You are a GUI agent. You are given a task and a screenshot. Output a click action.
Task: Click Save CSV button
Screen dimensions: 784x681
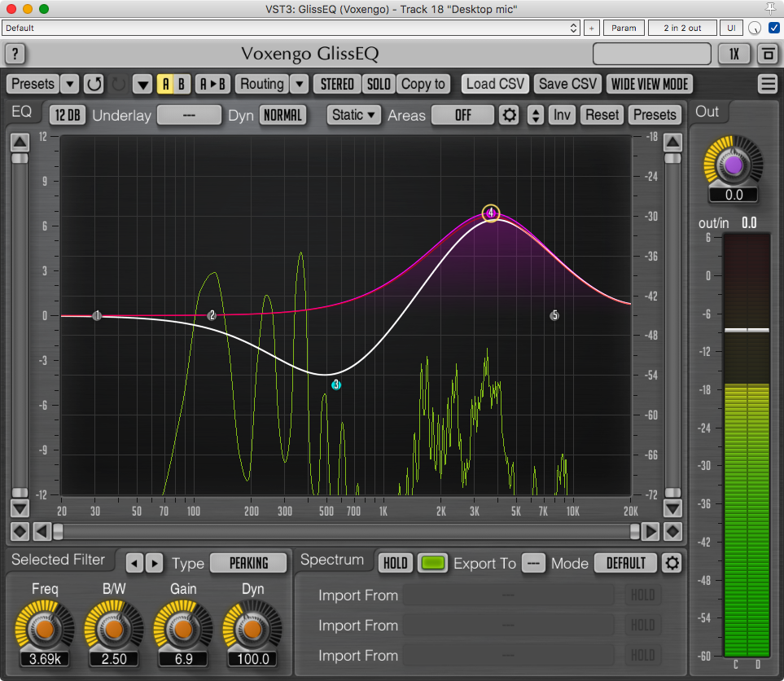coord(567,84)
